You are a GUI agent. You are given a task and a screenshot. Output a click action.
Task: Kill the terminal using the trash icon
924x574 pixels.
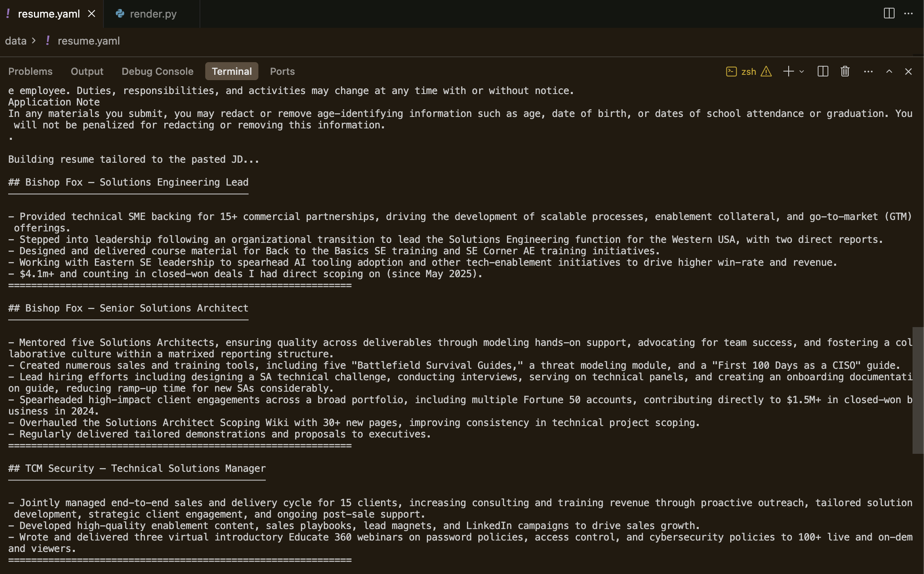pos(844,72)
